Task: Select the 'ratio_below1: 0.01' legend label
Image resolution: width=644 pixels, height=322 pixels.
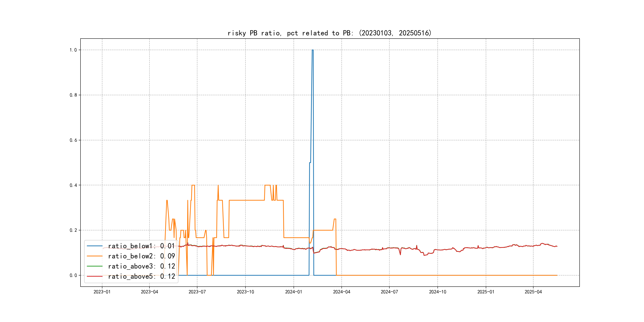Action: point(141,246)
